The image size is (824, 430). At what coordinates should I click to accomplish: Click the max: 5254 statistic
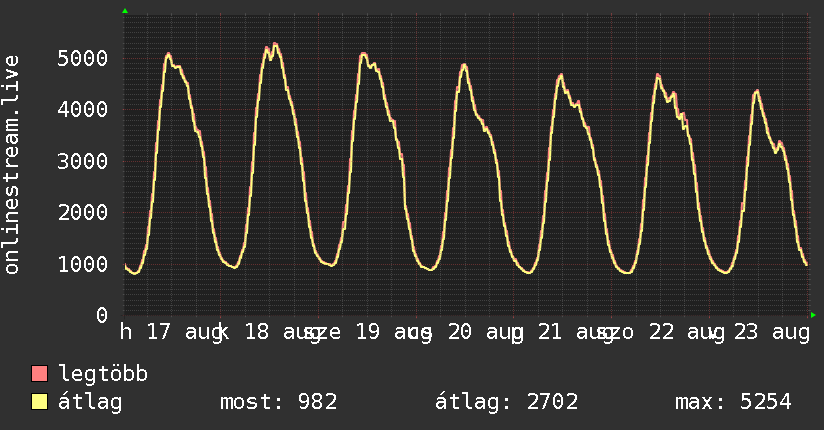[x=733, y=402]
